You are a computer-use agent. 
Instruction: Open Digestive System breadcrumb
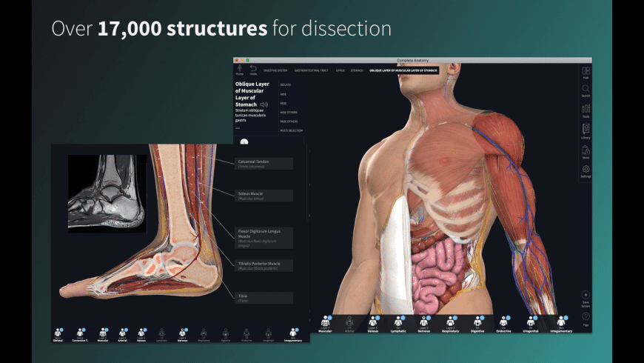(275, 70)
